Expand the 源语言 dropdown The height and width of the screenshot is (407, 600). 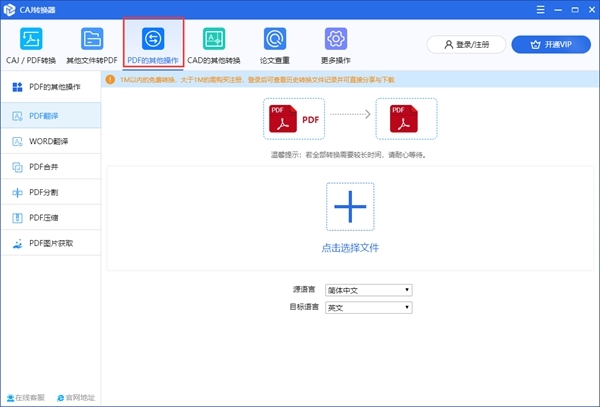368,290
